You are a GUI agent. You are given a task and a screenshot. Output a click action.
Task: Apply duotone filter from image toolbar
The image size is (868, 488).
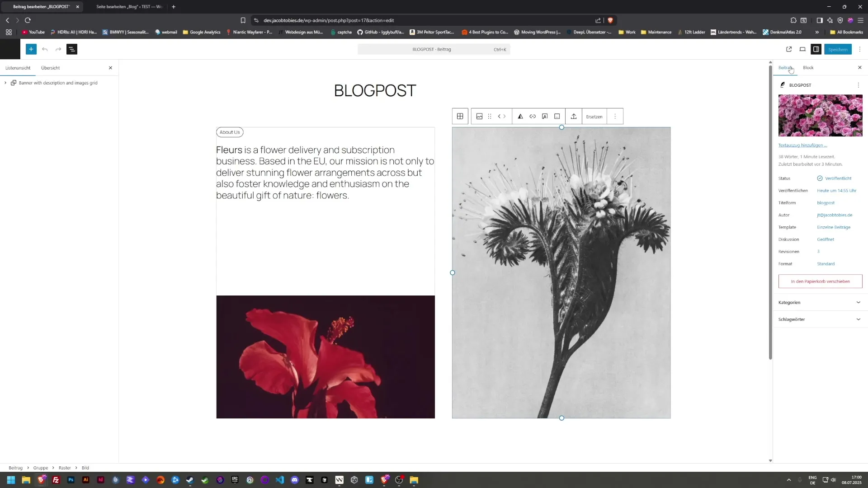click(x=520, y=117)
